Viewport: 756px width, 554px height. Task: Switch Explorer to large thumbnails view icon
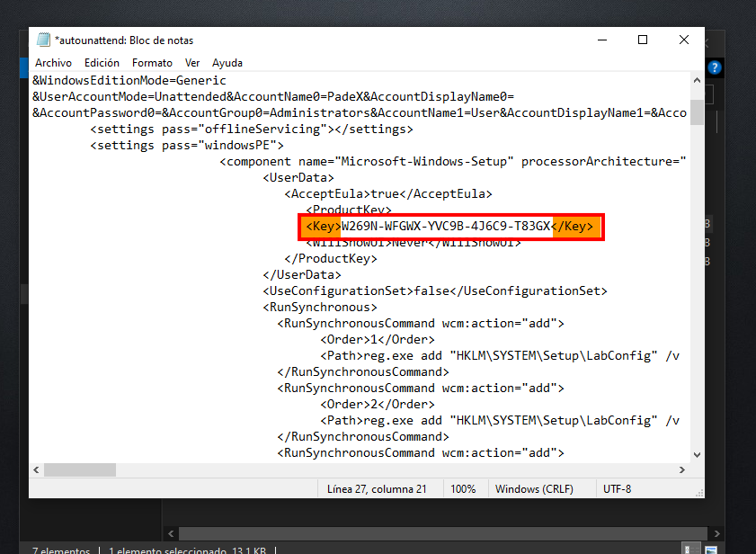coord(710,549)
